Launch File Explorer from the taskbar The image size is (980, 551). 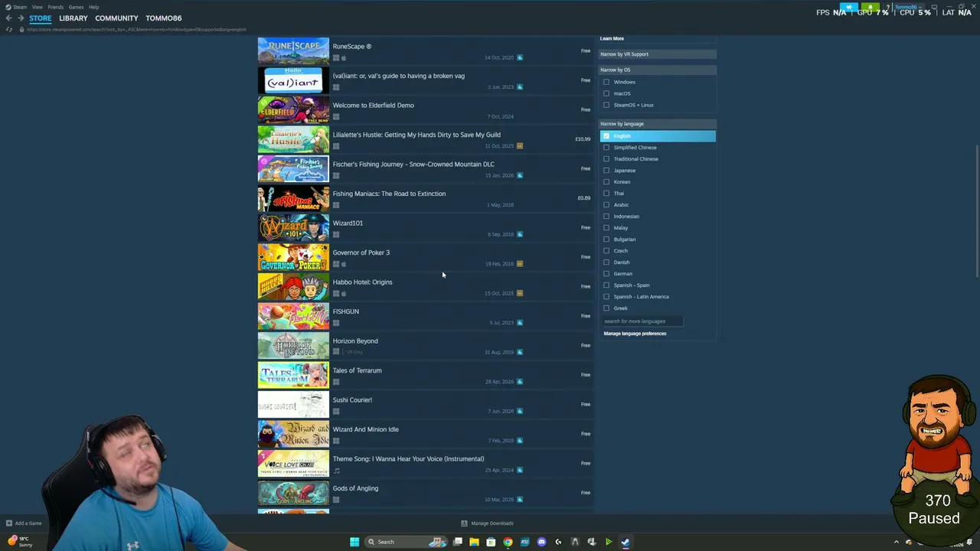point(474,542)
